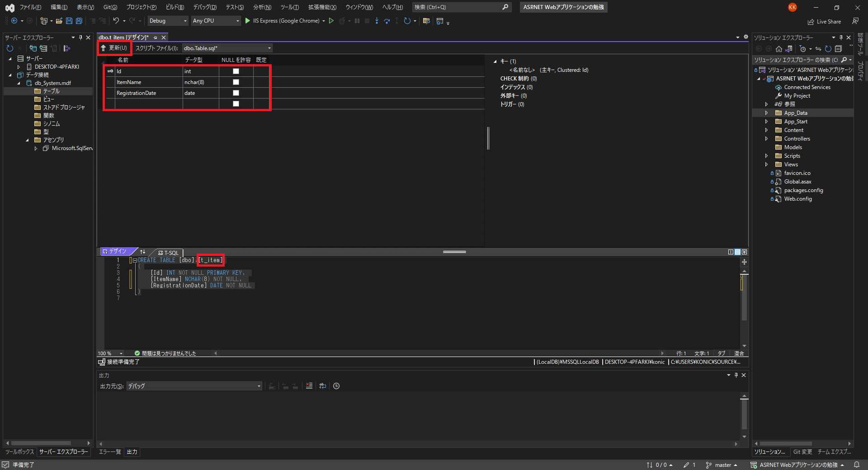Pin the Solution Explorer panel
Screen dimensions: 868x470
pyautogui.click(x=841, y=38)
